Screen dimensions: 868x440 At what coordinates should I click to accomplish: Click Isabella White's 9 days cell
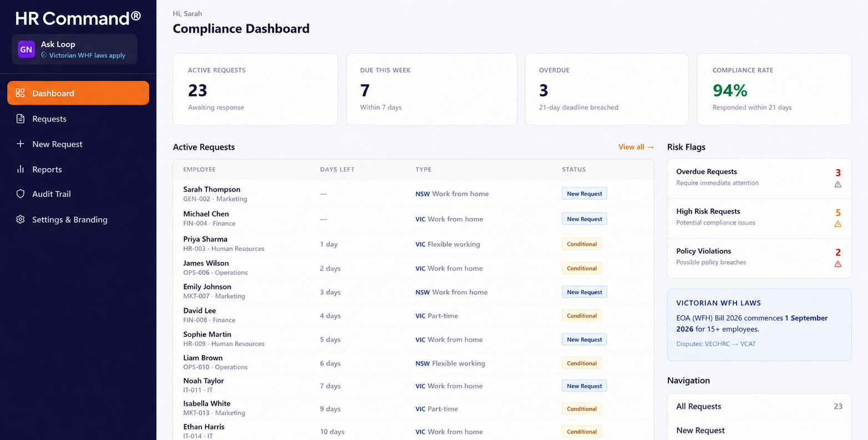(x=331, y=409)
